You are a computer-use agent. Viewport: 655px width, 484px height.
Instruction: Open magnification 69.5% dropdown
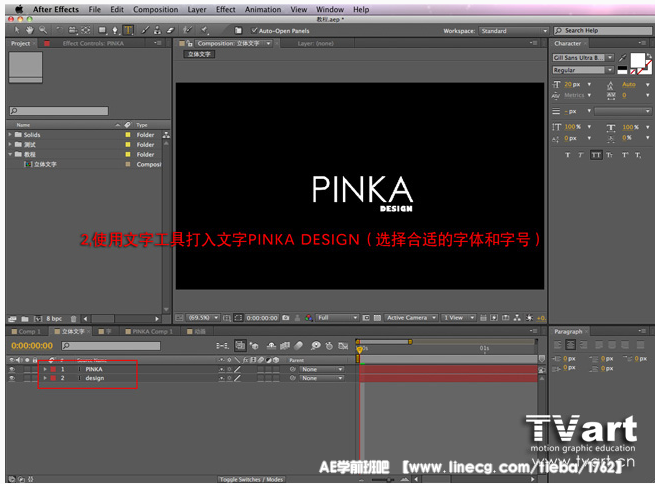tap(203, 318)
